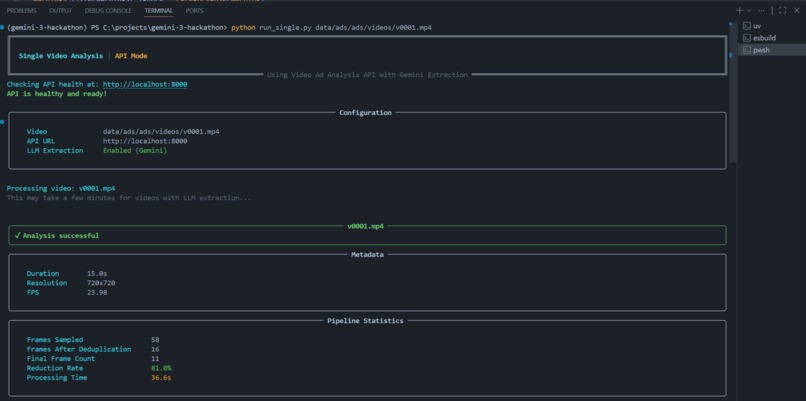Open the OUTPUT tab
Image resolution: width=806 pixels, height=401 pixels.
pos(60,10)
